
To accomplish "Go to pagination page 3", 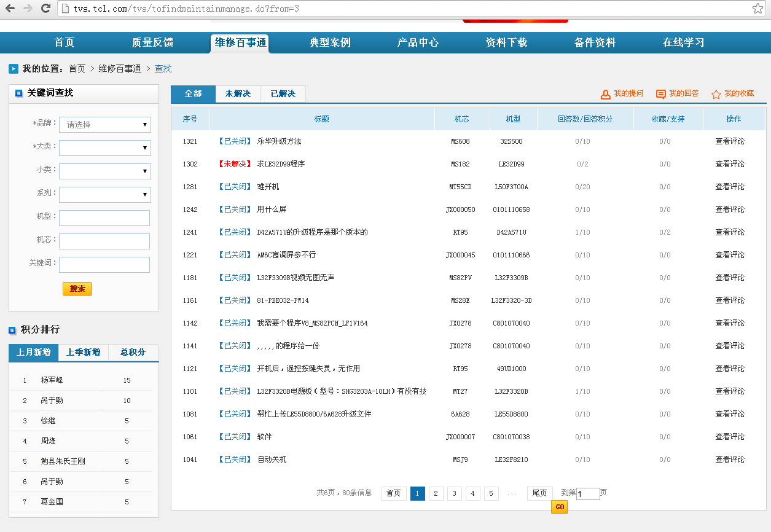I will pyautogui.click(x=455, y=493).
